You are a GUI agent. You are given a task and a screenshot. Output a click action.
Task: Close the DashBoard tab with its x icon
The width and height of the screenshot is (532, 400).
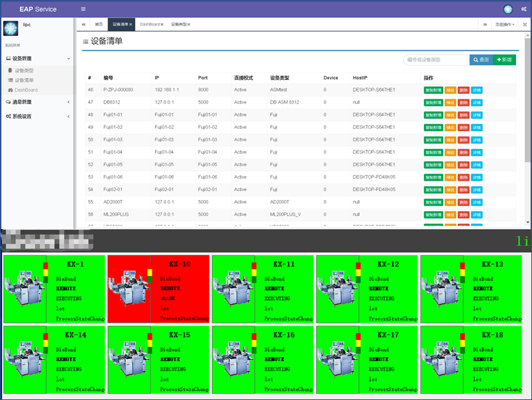click(x=162, y=24)
